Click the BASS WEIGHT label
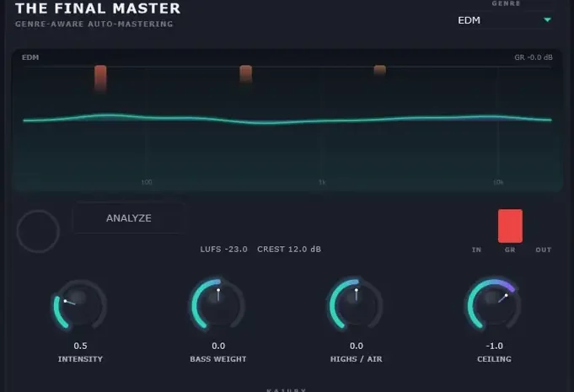 [x=218, y=359]
